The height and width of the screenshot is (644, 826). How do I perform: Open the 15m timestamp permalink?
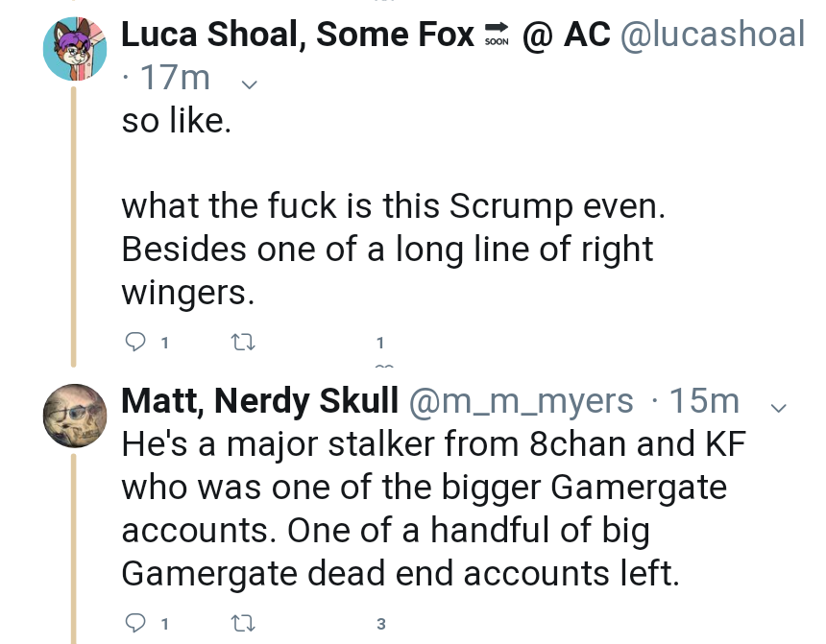click(x=704, y=401)
